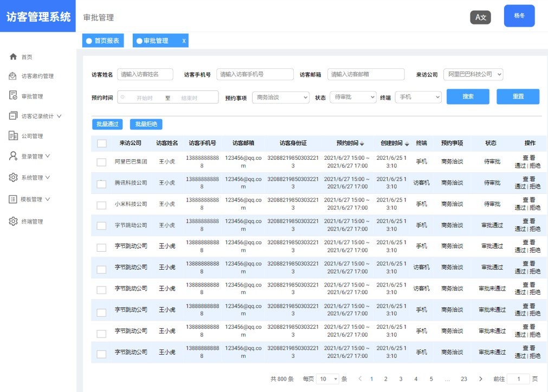The height and width of the screenshot is (392, 548).
Task: Click the approval management sidebar icon
Action: tap(14, 96)
